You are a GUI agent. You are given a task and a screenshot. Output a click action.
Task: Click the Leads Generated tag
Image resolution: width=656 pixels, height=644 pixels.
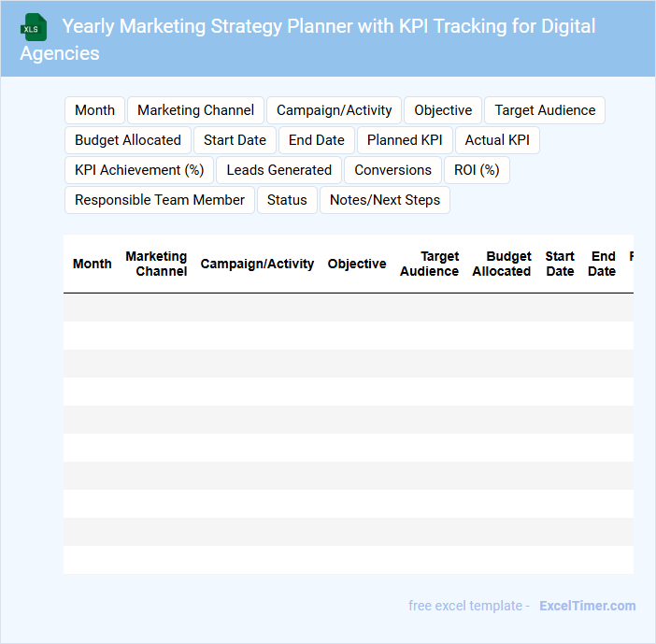coord(279,170)
